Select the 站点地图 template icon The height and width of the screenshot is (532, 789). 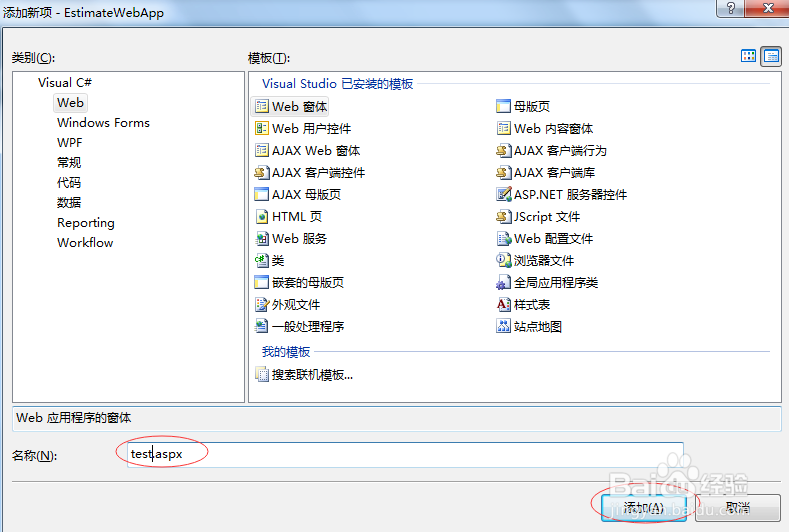(503, 326)
